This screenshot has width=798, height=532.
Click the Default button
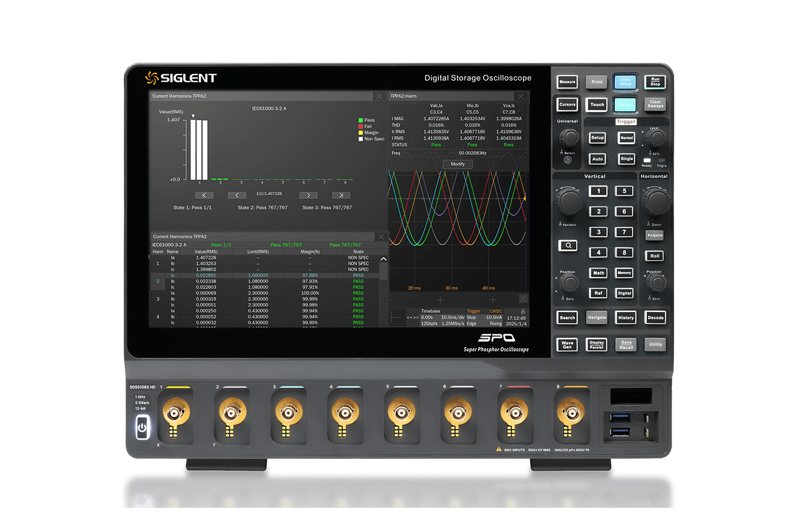point(625,105)
